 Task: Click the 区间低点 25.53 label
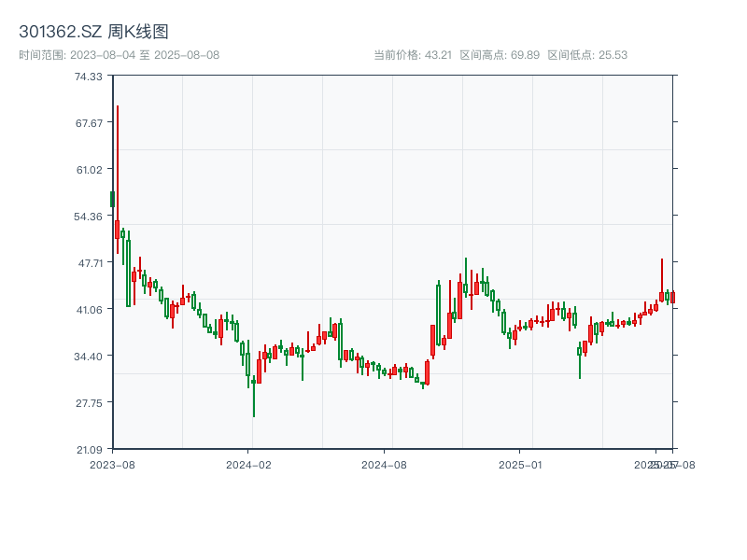pyautogui.click(x=587, y=55)
